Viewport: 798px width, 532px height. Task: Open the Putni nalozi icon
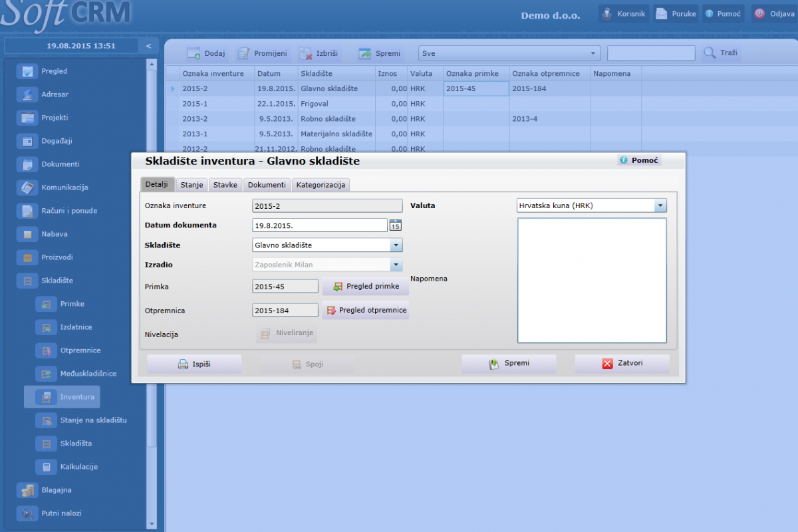tap(27, 513)
